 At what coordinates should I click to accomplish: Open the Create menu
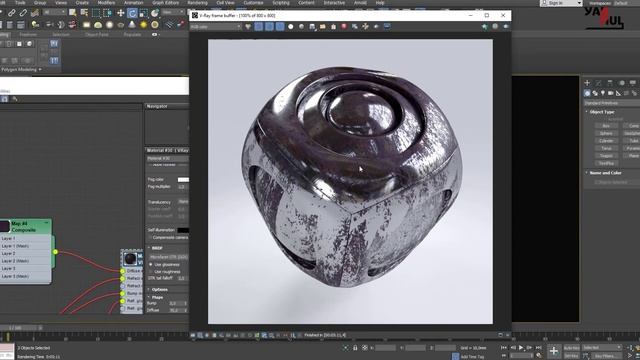tap(82, 2)
